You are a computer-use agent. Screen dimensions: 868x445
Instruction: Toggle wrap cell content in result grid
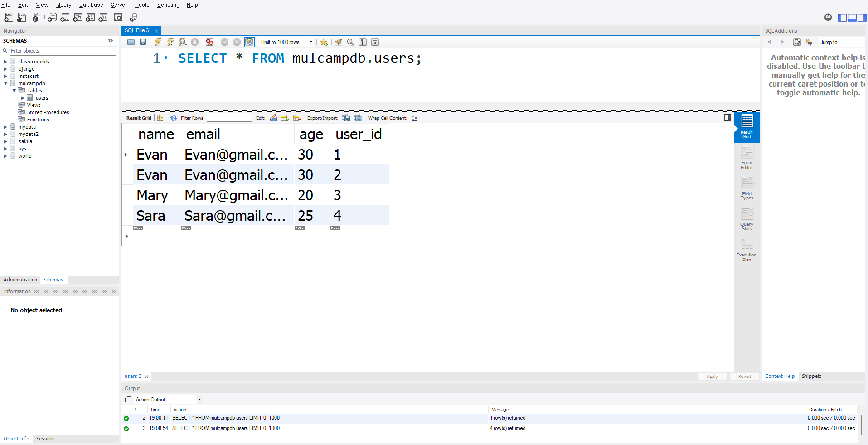pos(415,118)
